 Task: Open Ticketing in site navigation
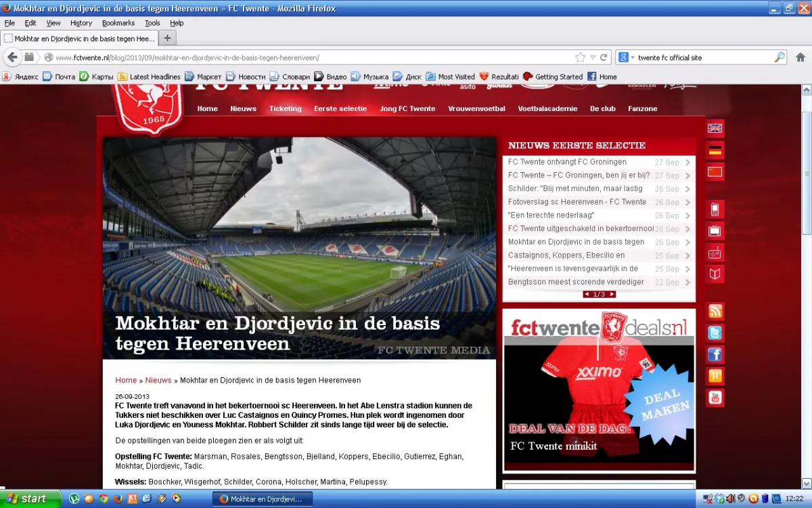tap(286, 108)
